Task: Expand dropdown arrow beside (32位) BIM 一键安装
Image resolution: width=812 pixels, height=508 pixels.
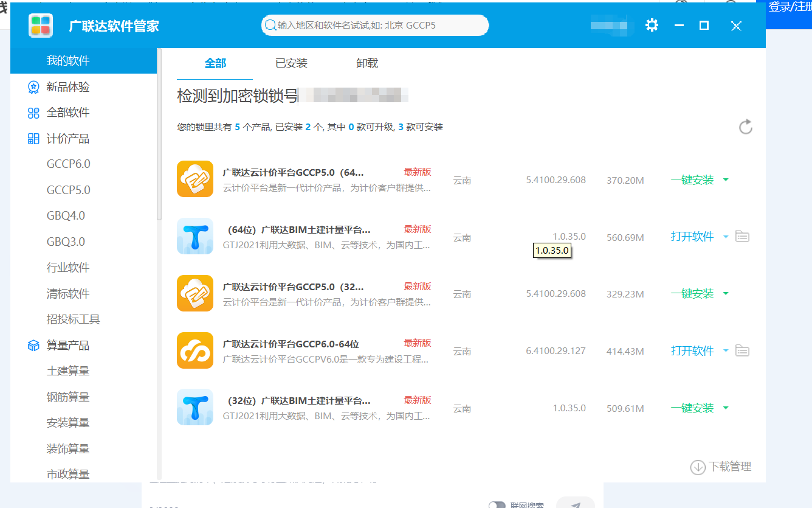Action: 726,408
